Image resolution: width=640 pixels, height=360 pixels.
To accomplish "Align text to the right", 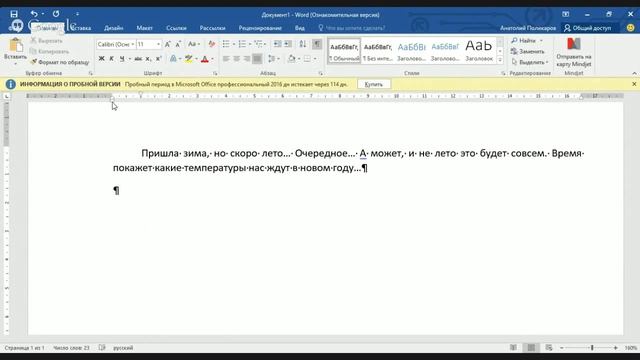I will (x=247, y=59).
